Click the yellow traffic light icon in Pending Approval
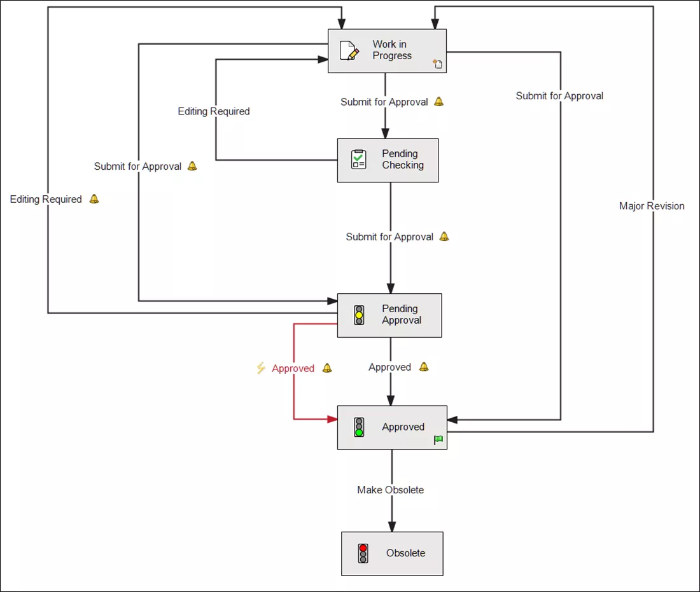 pos(359,315)
